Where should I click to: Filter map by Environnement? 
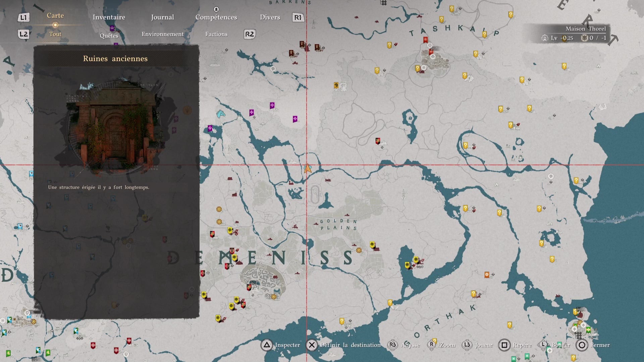(162, 34)
